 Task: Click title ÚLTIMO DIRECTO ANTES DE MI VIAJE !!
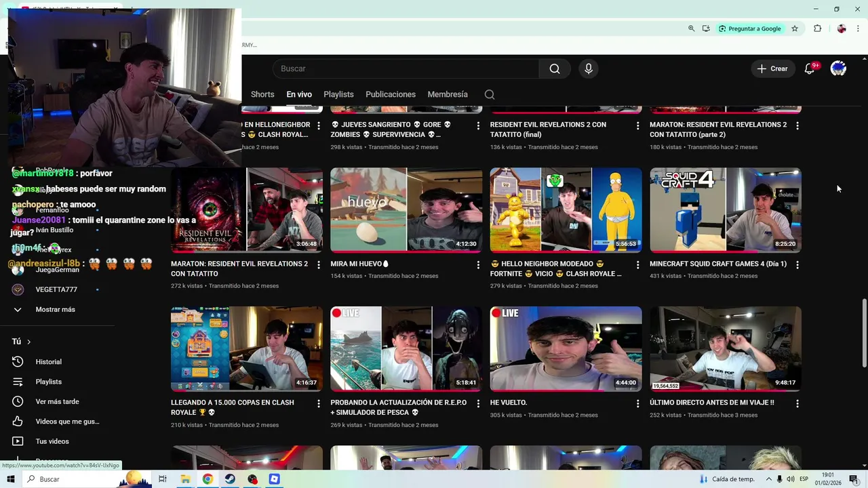coord(712,403)
